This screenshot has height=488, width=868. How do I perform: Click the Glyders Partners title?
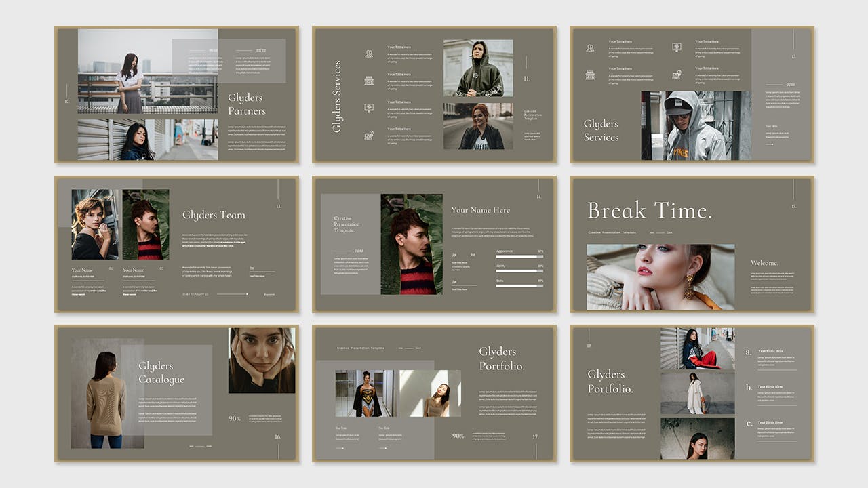[247, 104]
